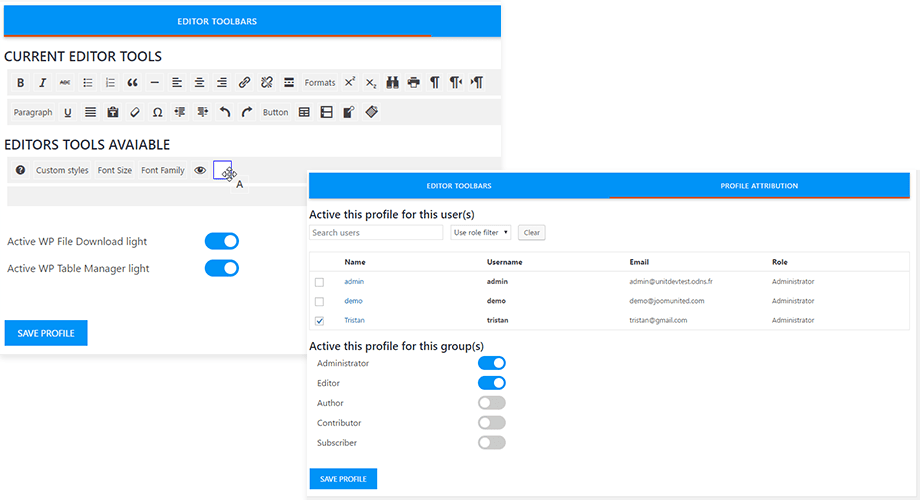Image resolution: width=920 pixels, height=500 pixels.
Task: Check the checkbox for user demo
Action: coord(319,301)
